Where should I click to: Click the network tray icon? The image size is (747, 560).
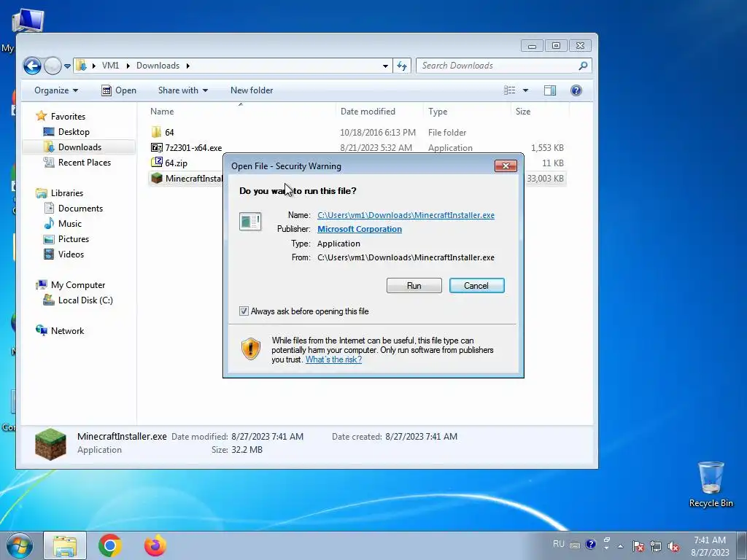pos(656,546)
